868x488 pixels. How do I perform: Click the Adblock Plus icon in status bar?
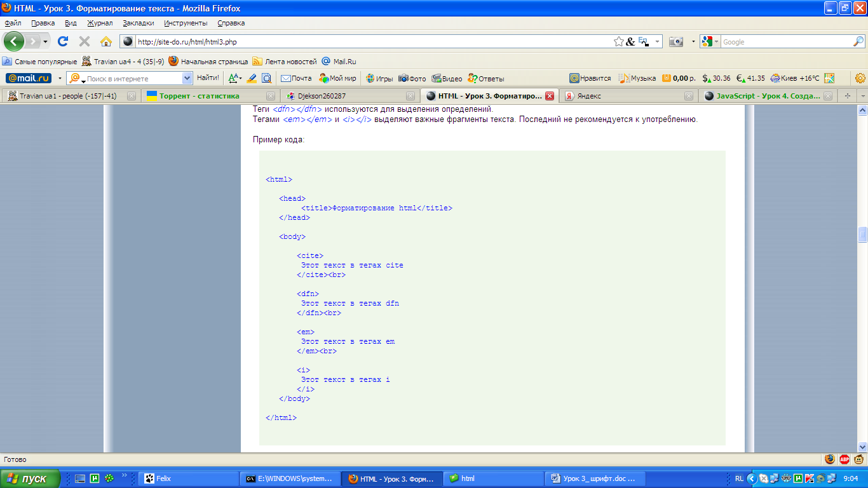click(844, 459)
